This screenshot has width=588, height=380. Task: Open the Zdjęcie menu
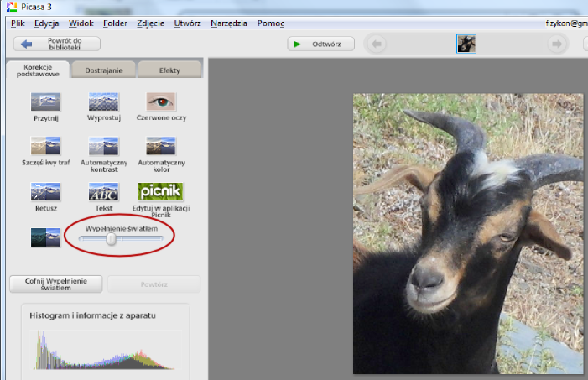[x=149, y=23]
